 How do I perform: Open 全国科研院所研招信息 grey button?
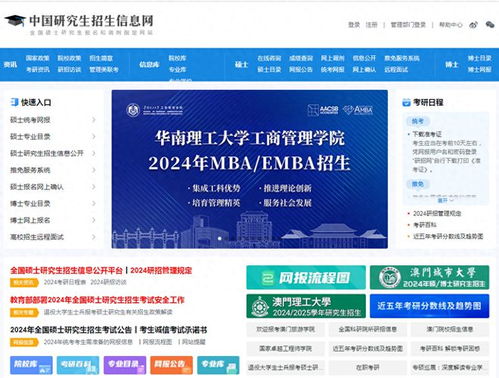[368, 329]
